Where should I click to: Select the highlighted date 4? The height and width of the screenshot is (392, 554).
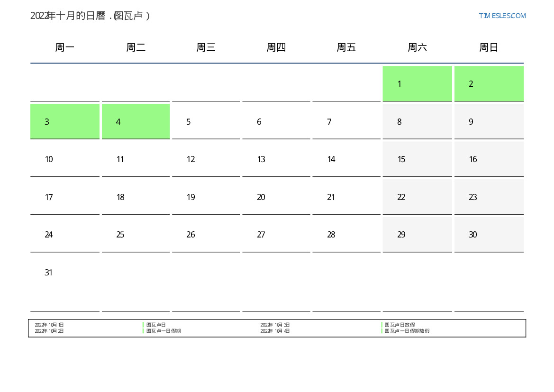pyautogui.click(x=136, y=122)
